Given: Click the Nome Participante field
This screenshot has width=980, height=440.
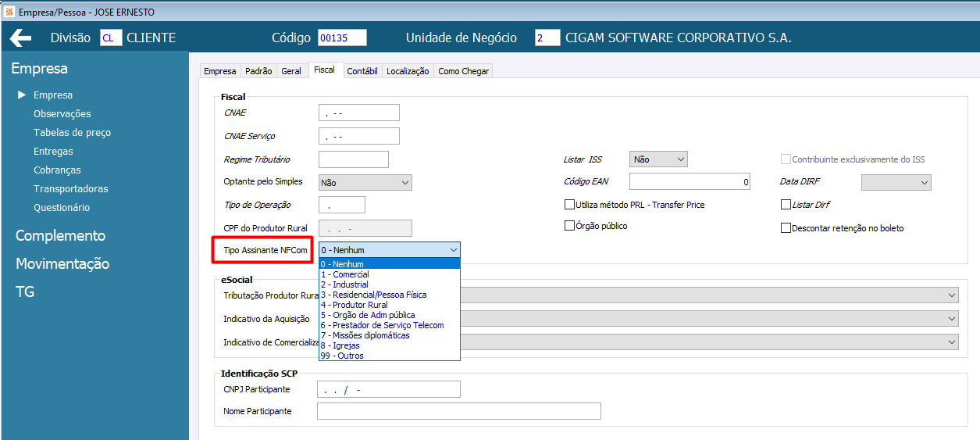Looking at the screenshot, I should 459,411.
